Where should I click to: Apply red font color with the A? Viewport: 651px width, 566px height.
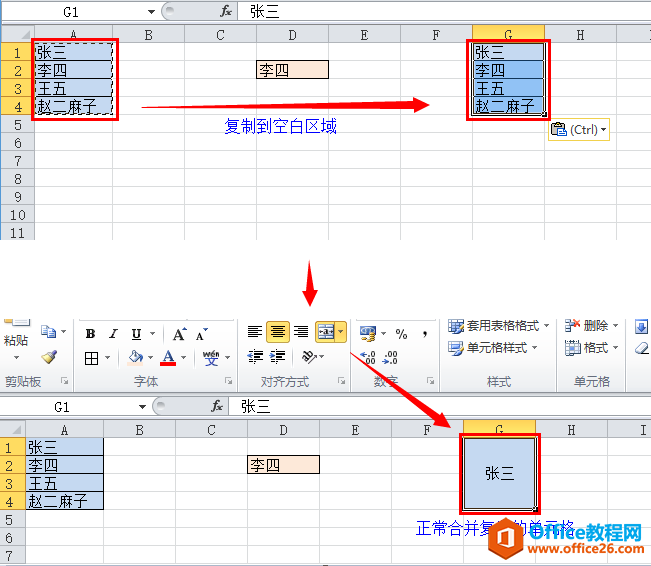pos(168,358)
